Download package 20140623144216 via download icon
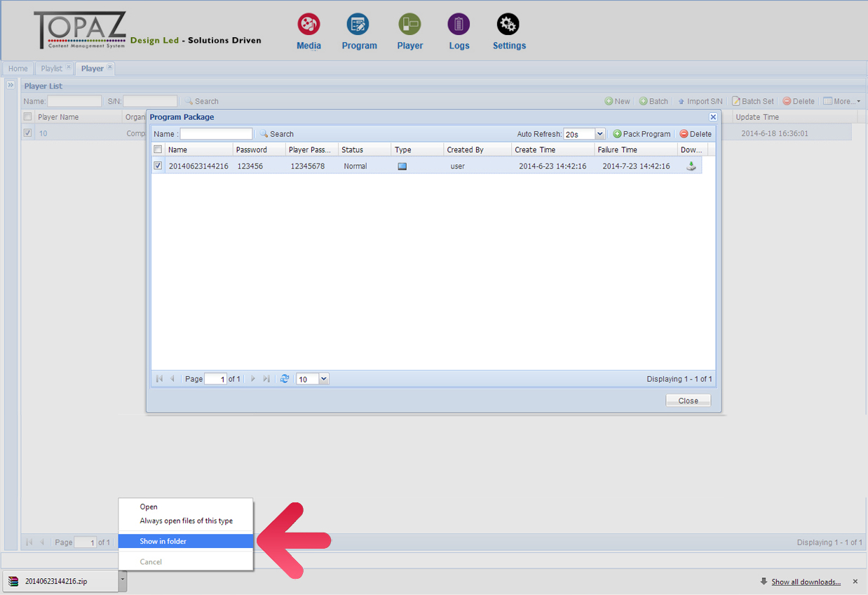The height and width of the screenshot is (595, 868). pos(691,166)
